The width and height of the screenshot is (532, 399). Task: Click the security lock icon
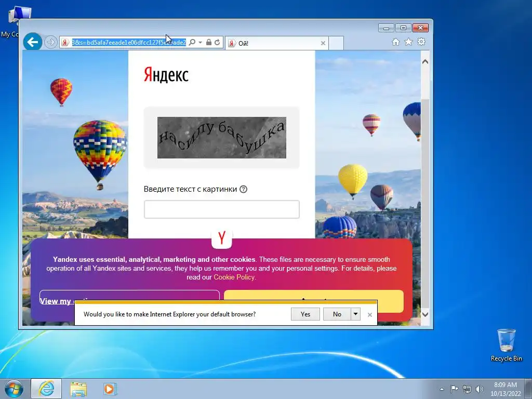click(x=209, y=43)
